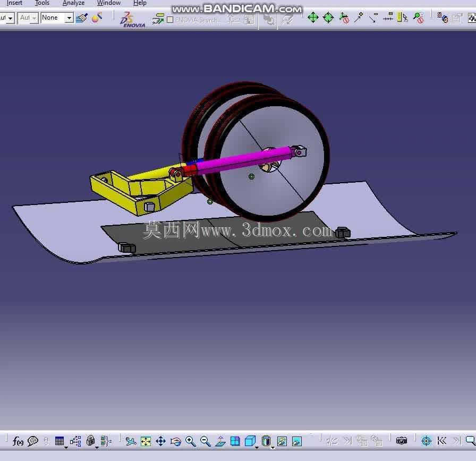Click the Fit All In icon

tap(146, 441)
